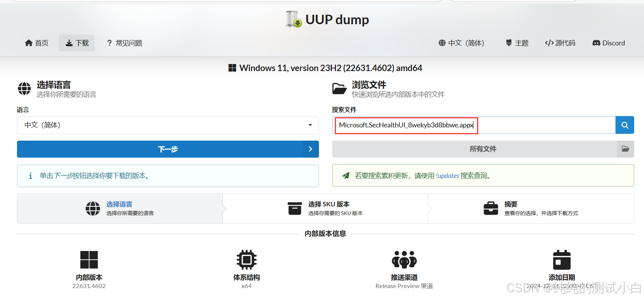Click the x64 architecture text
The image size is (644, 299).
[x=247, y=286]
